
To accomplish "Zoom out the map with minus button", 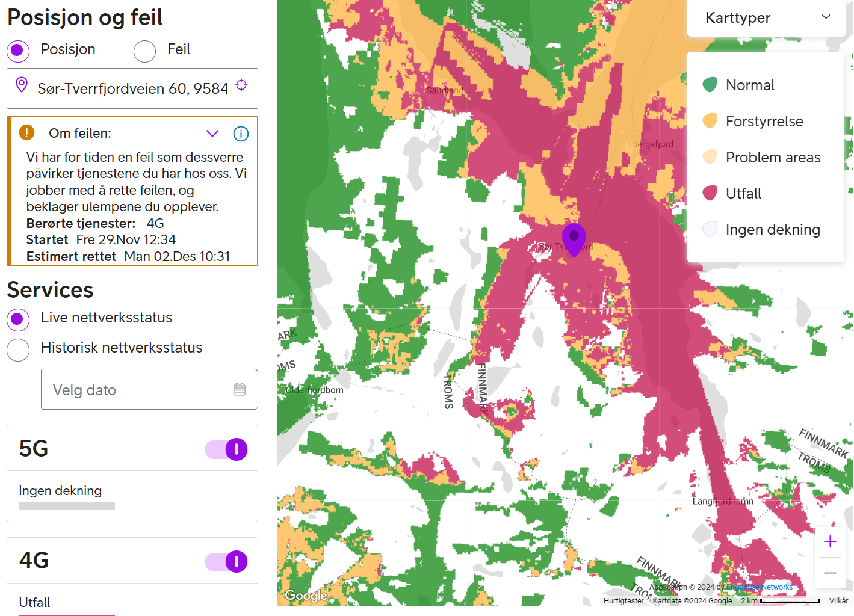I will [x=830, y=573].
